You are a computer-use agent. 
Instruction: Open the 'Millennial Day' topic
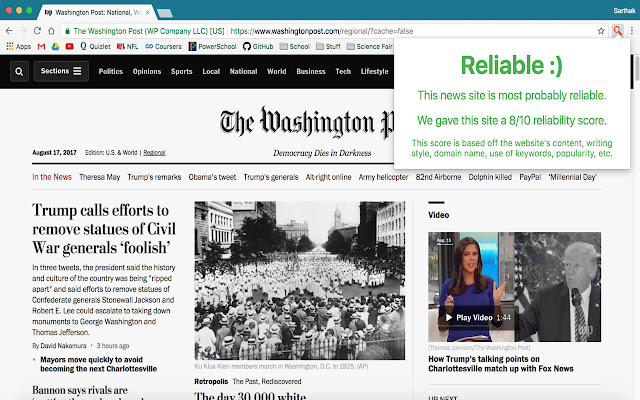[x=572, y=177]
